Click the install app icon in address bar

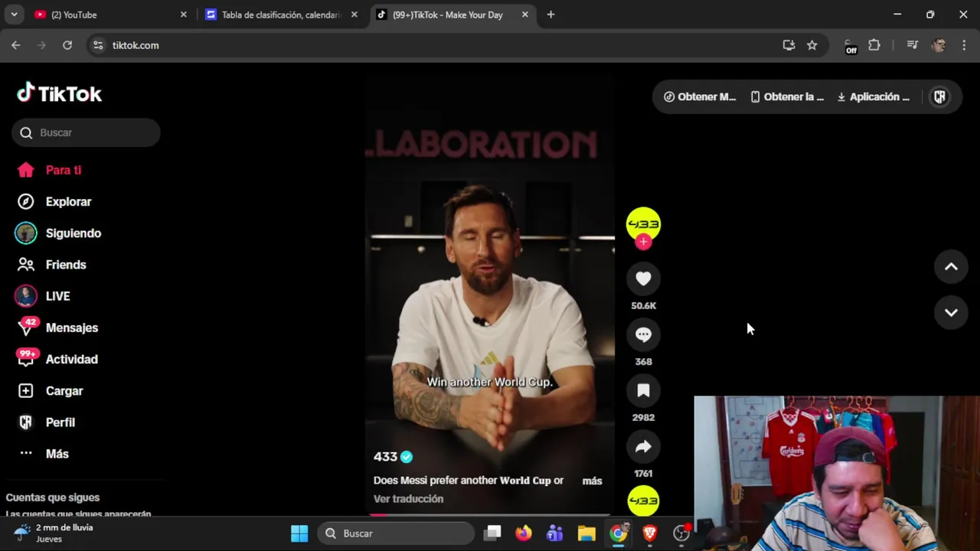click(x=789, y=45)
